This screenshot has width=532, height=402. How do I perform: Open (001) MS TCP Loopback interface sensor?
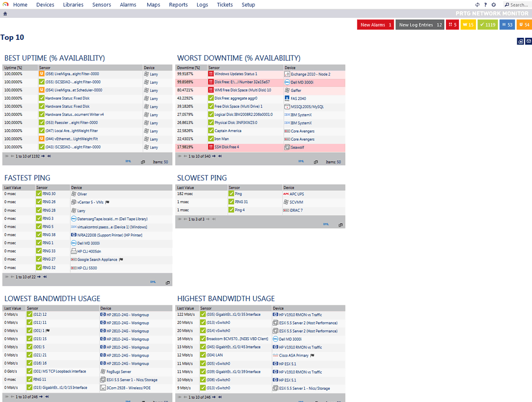[60, 371]
